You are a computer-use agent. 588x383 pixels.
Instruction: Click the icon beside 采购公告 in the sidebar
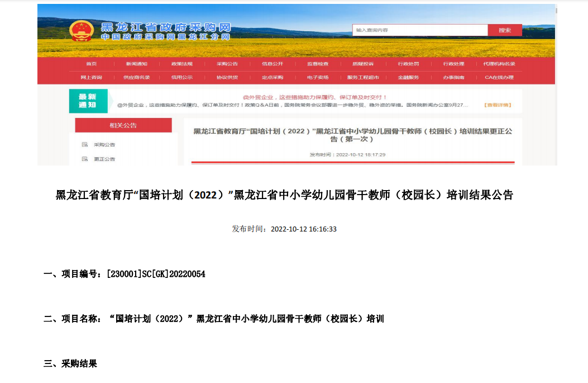coord(85,144)
